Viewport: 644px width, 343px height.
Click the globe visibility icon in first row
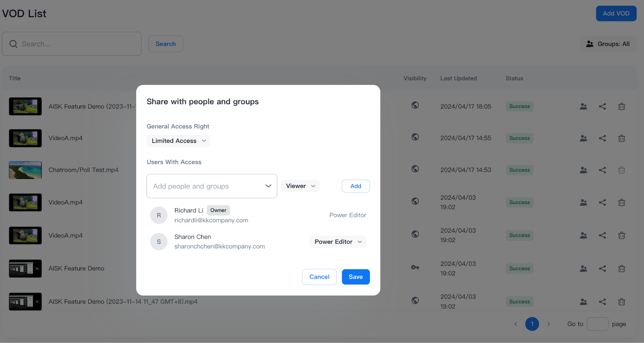click(415, 105)
